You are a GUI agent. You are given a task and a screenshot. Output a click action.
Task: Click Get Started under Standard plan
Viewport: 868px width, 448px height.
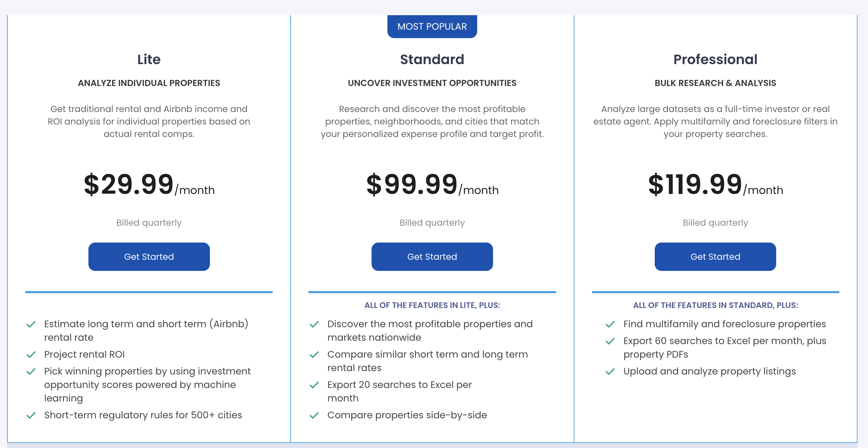[432, 257]
